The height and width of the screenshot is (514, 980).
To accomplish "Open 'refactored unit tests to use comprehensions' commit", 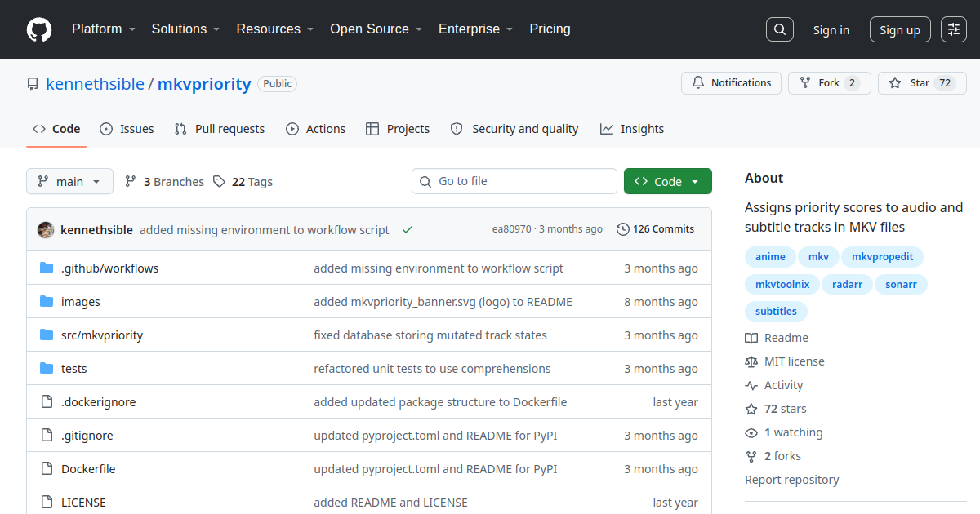I will pos(432,369).
